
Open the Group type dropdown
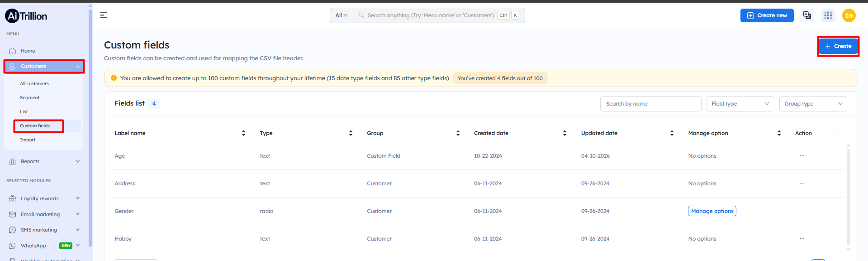coord(813,104)
